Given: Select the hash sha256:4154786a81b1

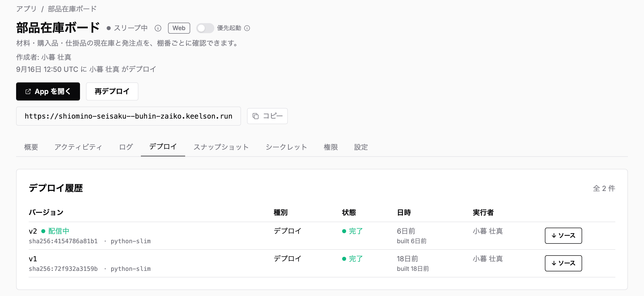Looking at the screenshot, I should coord(63,241).
